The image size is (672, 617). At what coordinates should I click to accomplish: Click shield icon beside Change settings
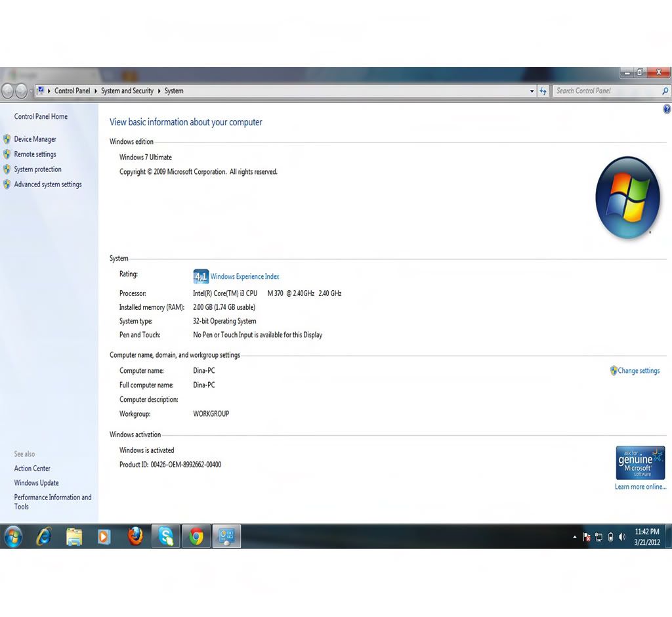click(614, 370)
